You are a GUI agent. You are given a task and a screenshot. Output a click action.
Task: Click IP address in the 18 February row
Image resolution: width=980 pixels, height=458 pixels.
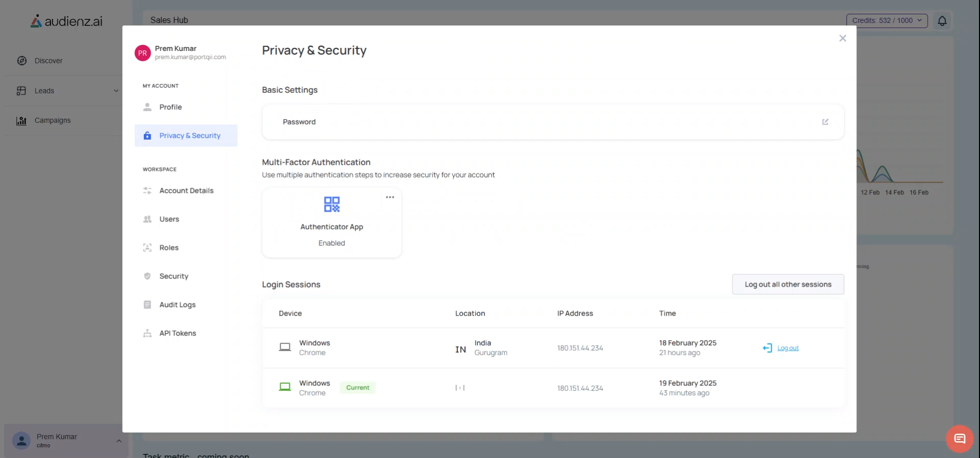580,348
